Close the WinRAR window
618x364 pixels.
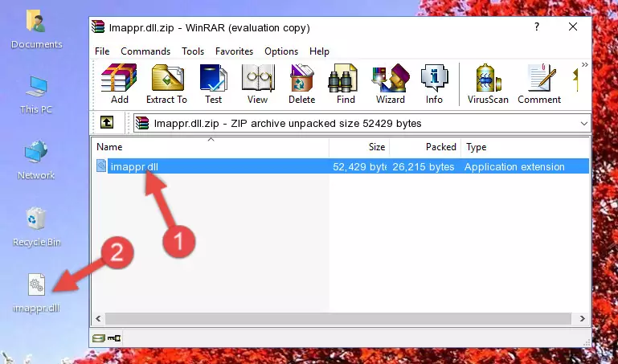[x=573, y=27]
